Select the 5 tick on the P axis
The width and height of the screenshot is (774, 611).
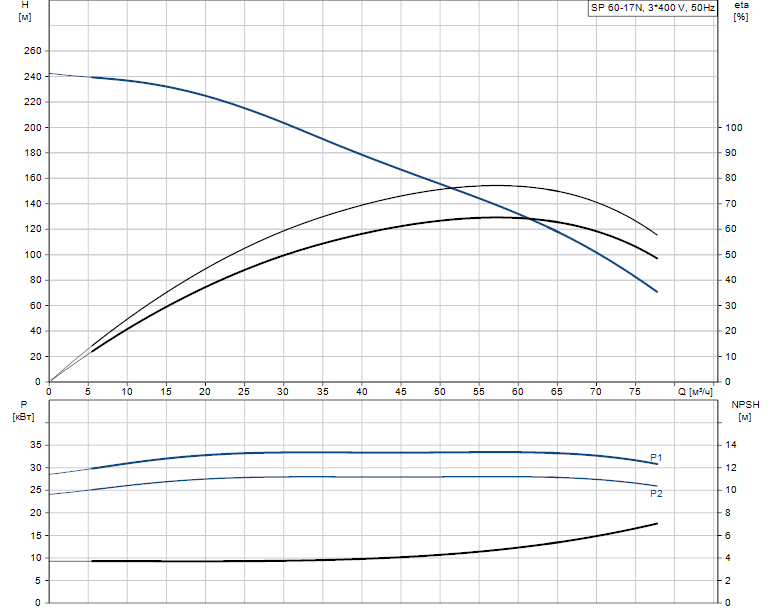click(38, 581)
